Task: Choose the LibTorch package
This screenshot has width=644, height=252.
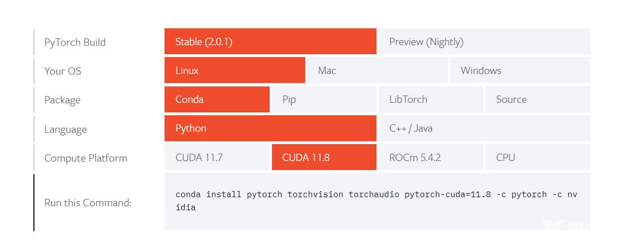Action: tap(431, 99)
